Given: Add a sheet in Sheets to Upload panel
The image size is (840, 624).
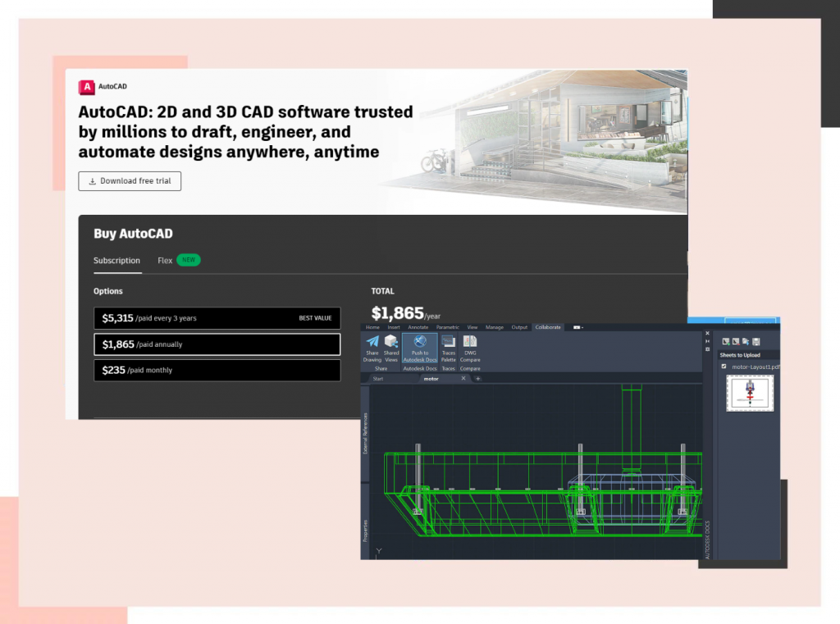Looking at the screenshot, I should pos(726,341).
